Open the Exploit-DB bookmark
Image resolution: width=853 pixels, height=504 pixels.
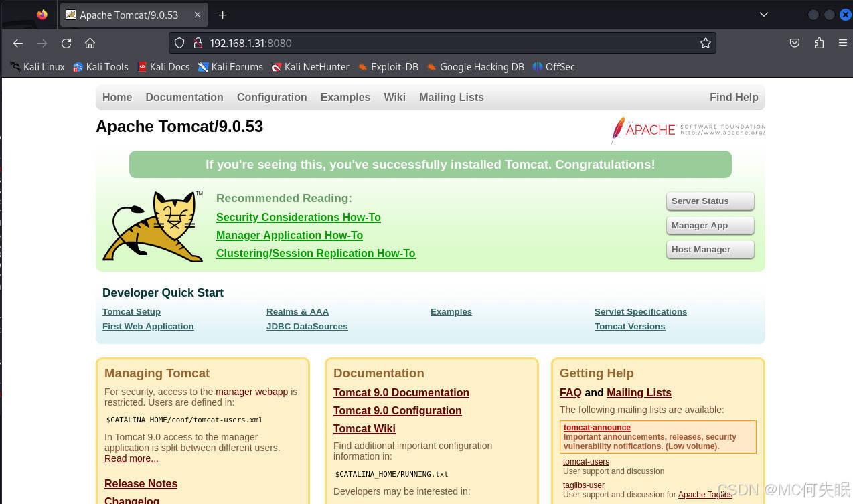pos(388,67)
